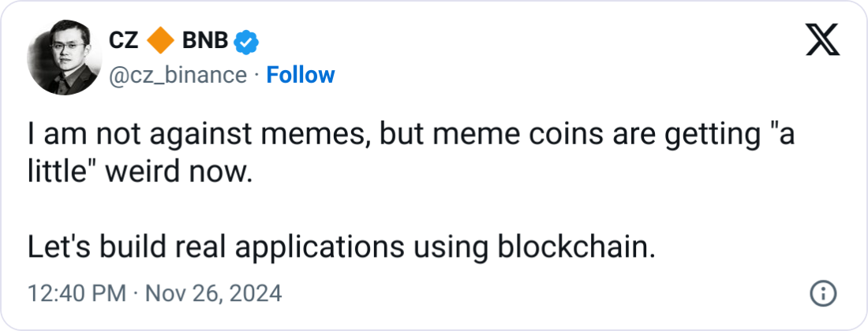This screenshot has width=868, height=331.
Task: Click the "Let's build real applications" sentence
Action: pos(260,248)
